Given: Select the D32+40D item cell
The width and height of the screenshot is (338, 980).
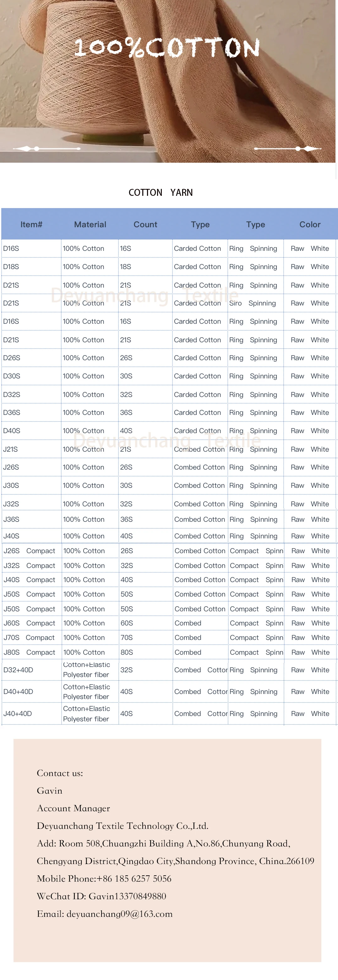Looking at the screenshot, I should [18, 670].
